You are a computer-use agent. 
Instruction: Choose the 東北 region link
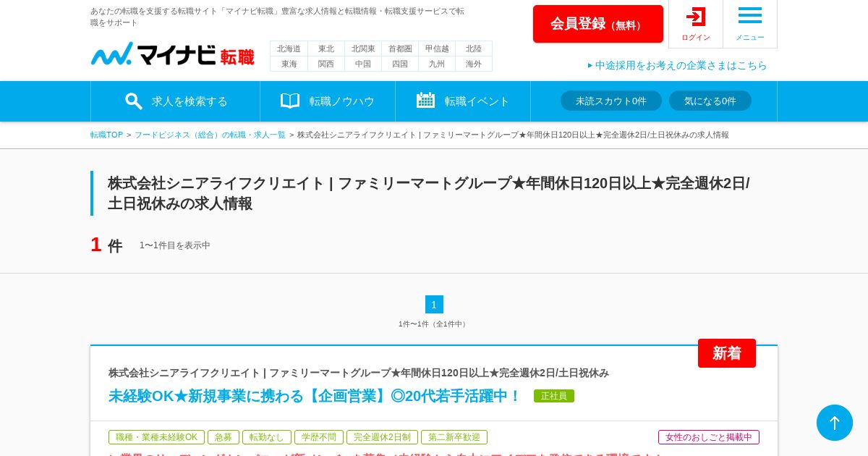(326, 48)
